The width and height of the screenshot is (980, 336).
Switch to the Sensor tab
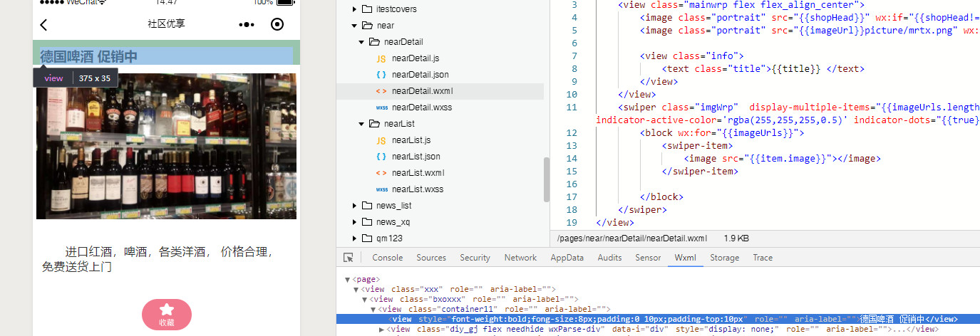click(x=648, y=258)
